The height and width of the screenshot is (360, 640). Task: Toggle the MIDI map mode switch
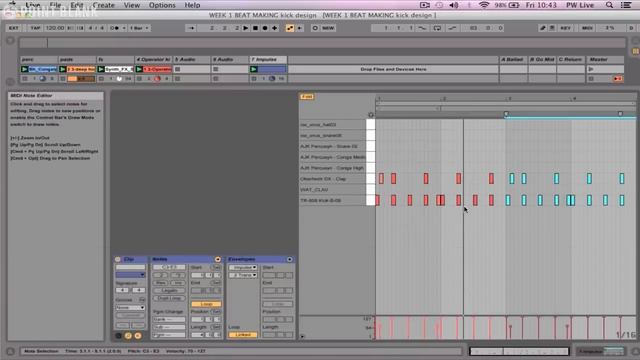point(587,28)
